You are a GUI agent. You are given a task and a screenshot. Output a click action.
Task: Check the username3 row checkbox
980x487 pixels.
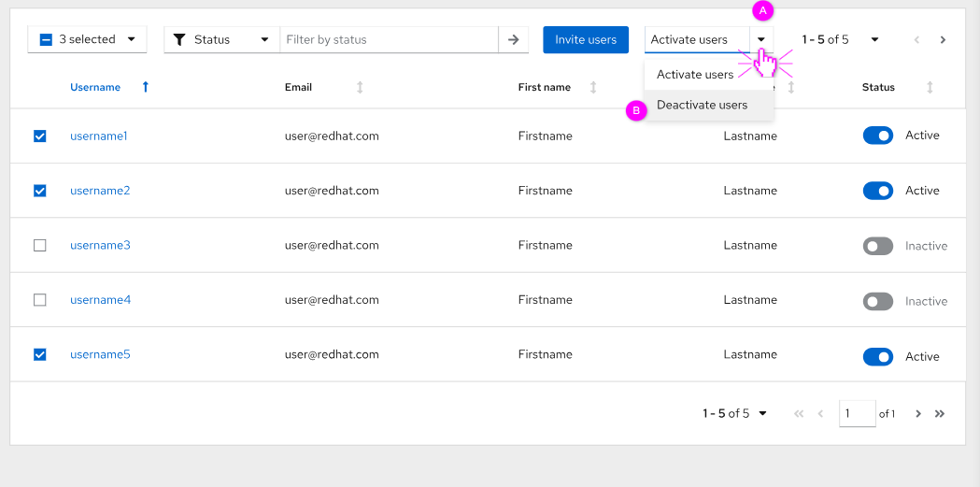click(x=40, y=245)
